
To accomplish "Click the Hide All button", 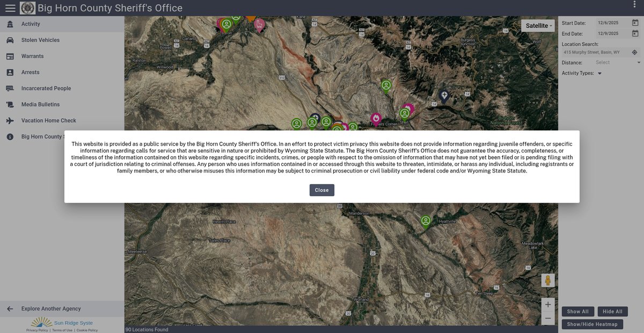I will coord(612,312).
